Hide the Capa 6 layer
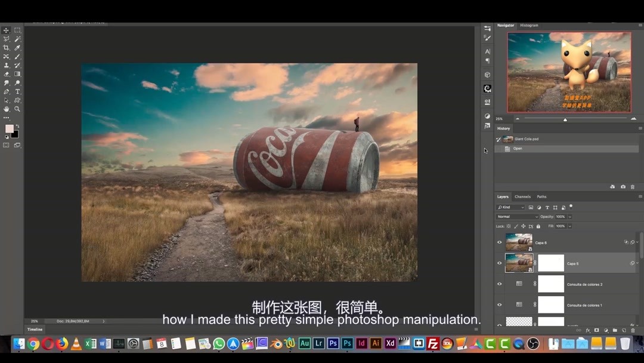 coord(499,242)
